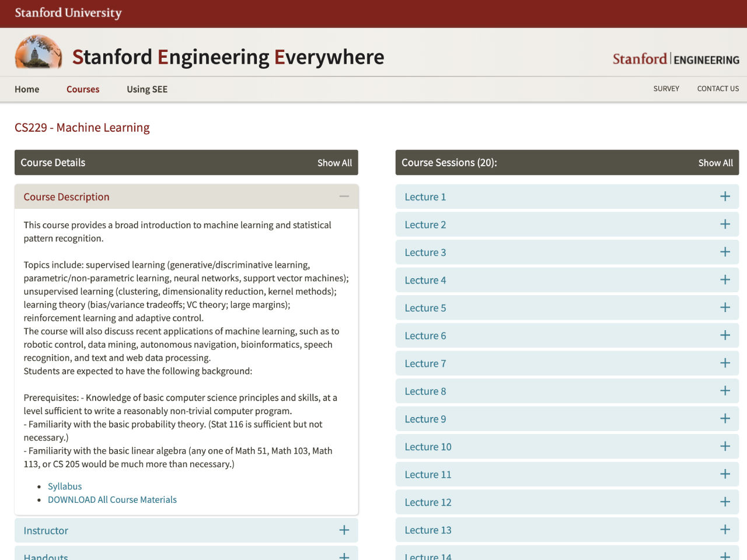Click DOWNLOAD All Course Materials link
The width and height of the screenshot is (747, 560).
coord(112,500)
